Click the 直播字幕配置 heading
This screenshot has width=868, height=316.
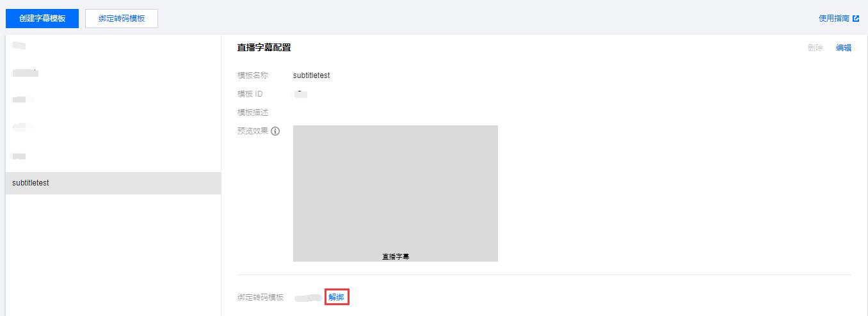[x=264, y=48]
